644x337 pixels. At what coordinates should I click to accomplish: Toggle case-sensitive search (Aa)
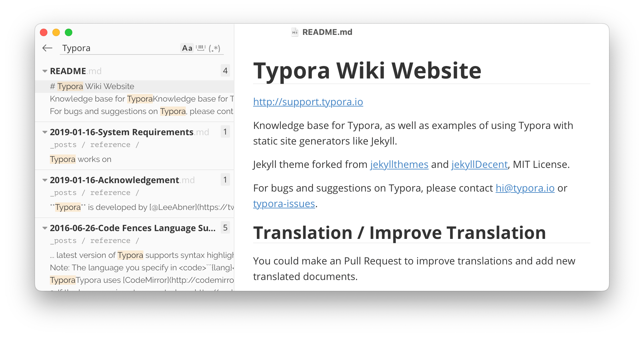pyautogui.click(x=187, y=48)
